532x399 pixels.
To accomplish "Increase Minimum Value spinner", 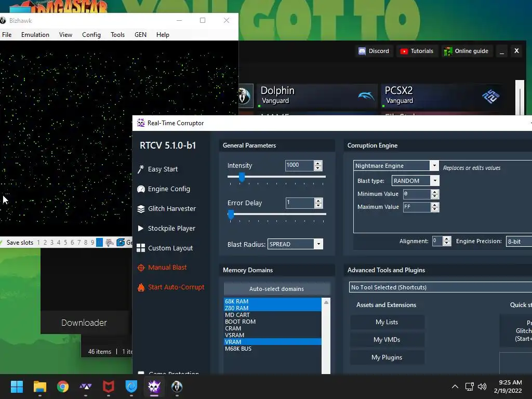I will 435,192.
